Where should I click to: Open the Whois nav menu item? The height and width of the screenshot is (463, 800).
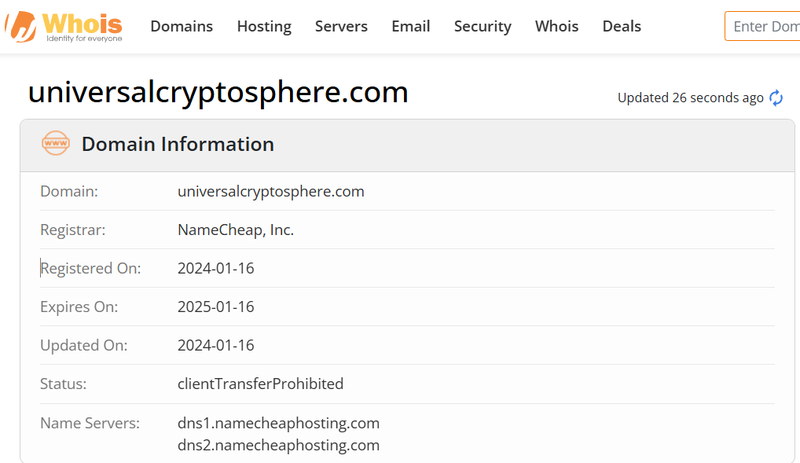point(557,26)
